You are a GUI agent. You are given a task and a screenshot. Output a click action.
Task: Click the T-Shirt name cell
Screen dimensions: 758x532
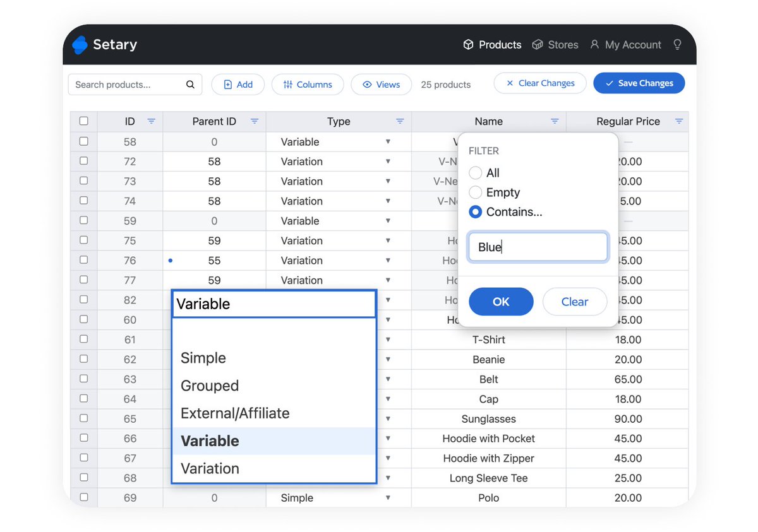(x=489, y=340)
